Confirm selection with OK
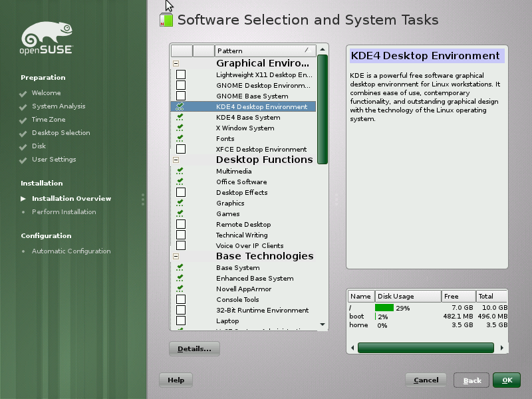This screenshot has height=399, width=532. click(507, 380)
